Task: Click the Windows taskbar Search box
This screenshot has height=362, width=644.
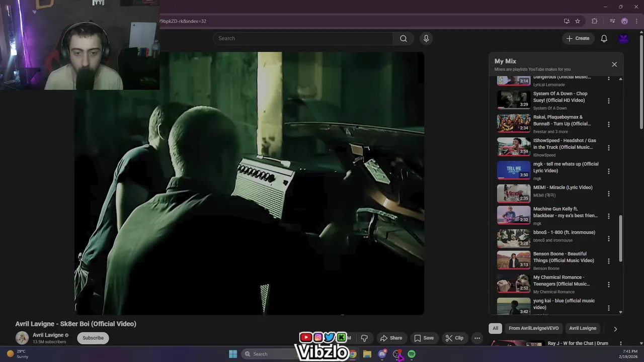Action: tap(269, 354)
